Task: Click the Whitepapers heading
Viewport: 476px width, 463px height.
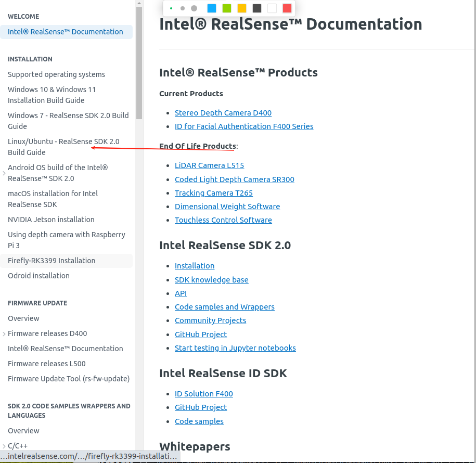Action: [x=195, y=446]
